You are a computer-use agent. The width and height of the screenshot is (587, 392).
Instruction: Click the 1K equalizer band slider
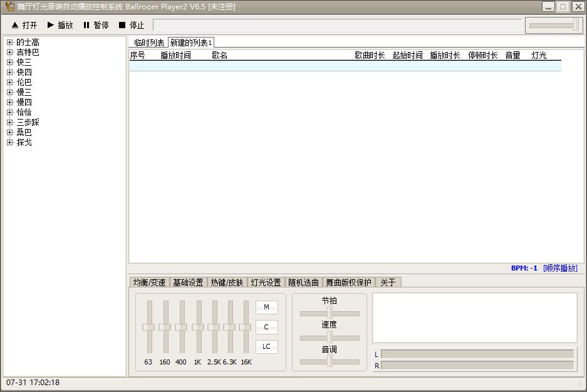click(x=199, y=327)
